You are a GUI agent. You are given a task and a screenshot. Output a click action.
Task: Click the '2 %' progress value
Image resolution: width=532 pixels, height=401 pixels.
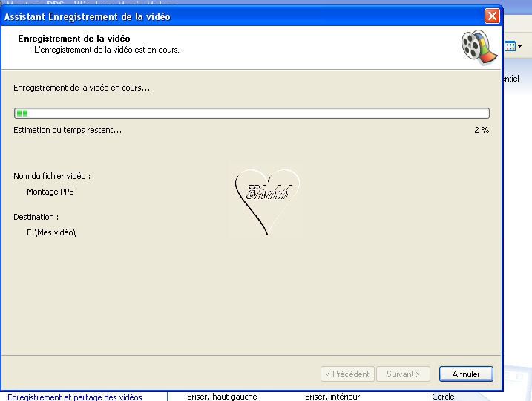click(482, 130)
